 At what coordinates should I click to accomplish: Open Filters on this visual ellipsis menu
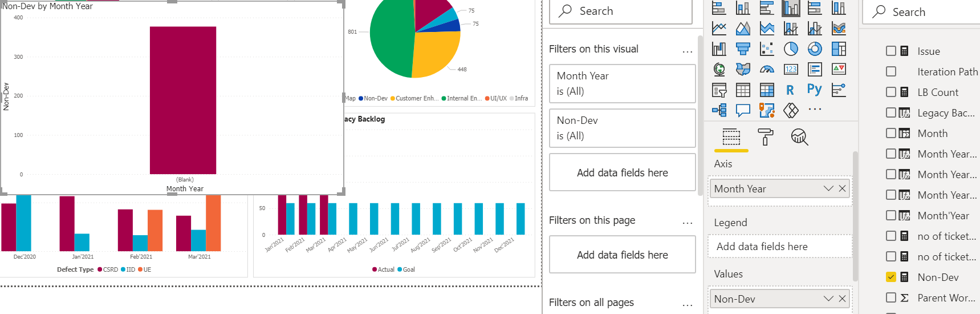[x=688, y=51]
